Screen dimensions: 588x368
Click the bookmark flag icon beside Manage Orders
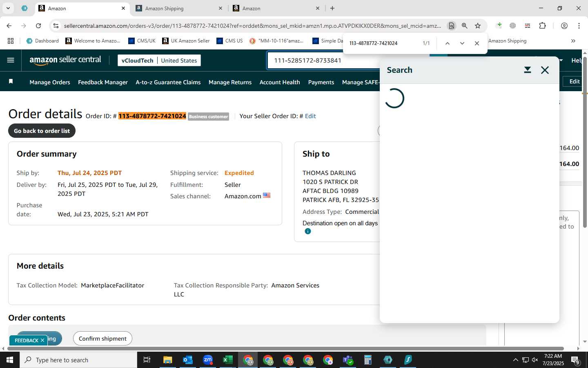[x=11, y=82]
